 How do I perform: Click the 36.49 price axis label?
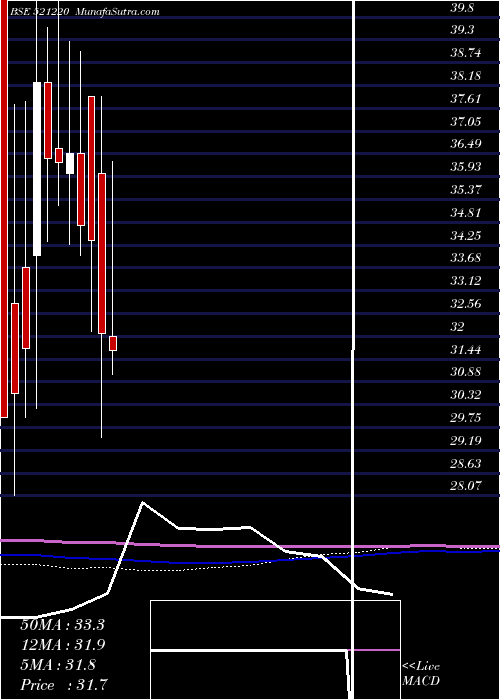[465, 144]
